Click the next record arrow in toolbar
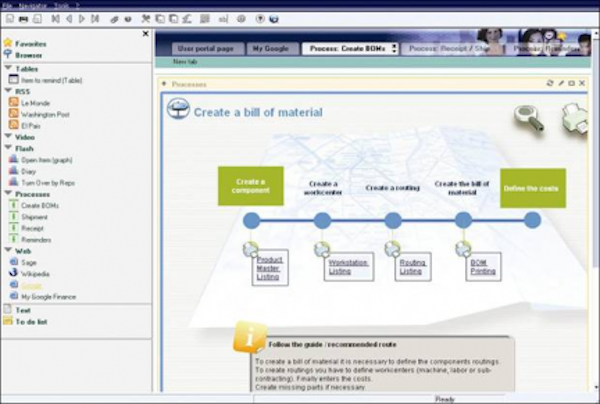 click(x=82, y=19)
